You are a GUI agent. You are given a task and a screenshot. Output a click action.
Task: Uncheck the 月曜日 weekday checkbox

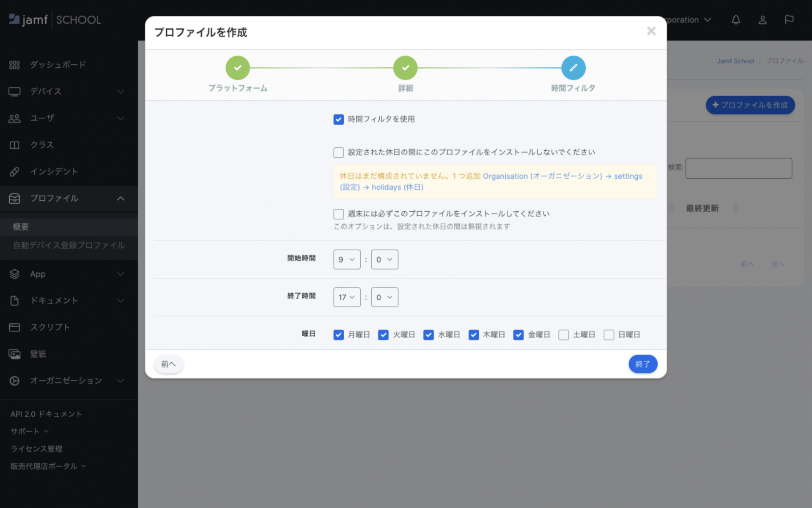point(338,334)
